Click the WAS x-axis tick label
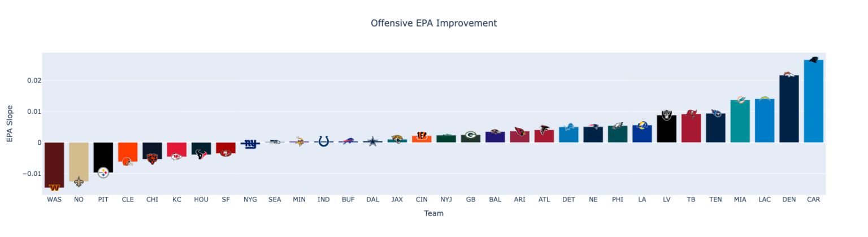 point(54,200)
